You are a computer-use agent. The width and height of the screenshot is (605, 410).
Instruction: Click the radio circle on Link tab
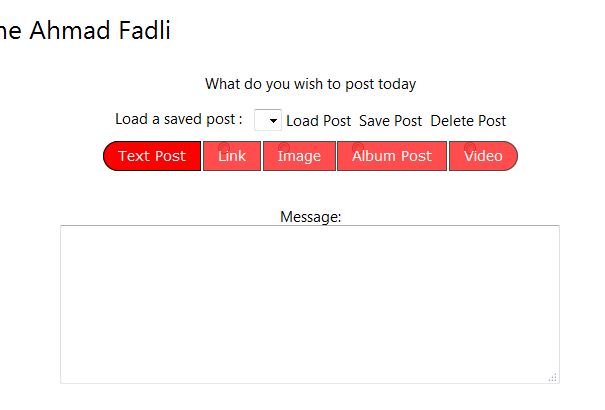[x=224, y=148]
